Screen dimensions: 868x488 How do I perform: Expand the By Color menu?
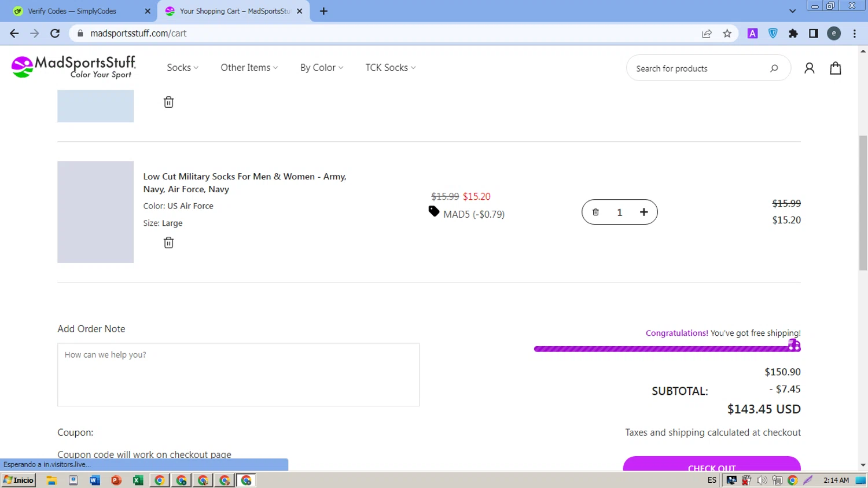pos(322,68)
